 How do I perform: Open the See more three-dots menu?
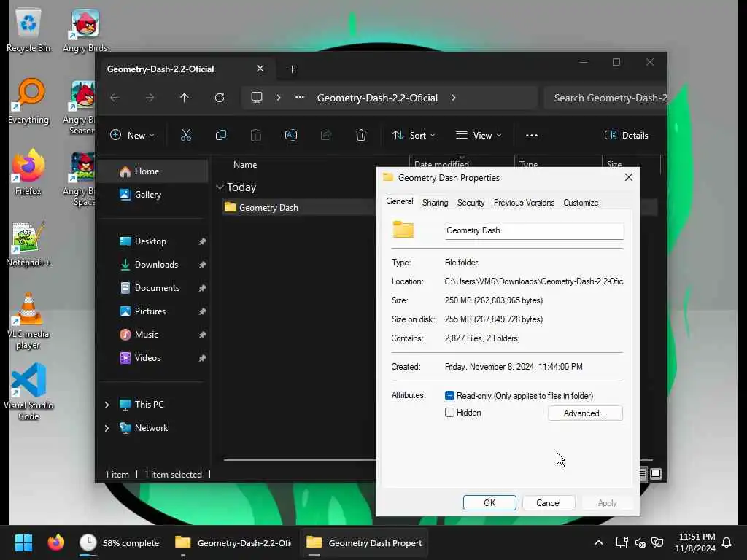pyautogui.click(x=532, y=135)
